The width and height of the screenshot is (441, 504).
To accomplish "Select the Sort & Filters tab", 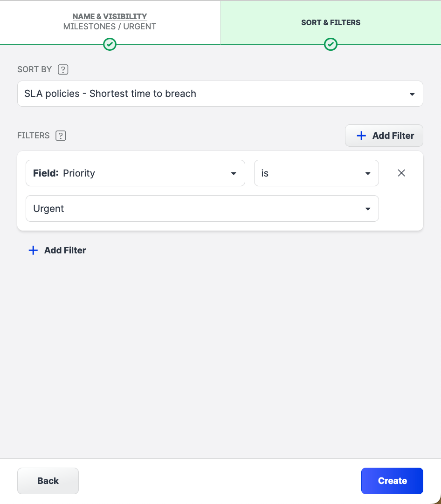I will [331, 22].
